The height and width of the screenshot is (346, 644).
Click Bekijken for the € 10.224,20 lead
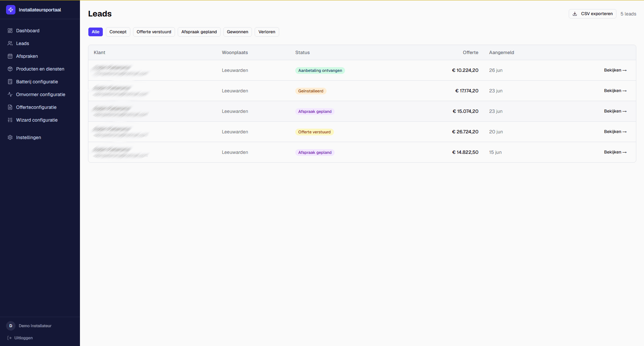pyautogui.click(x=615, y=70)
